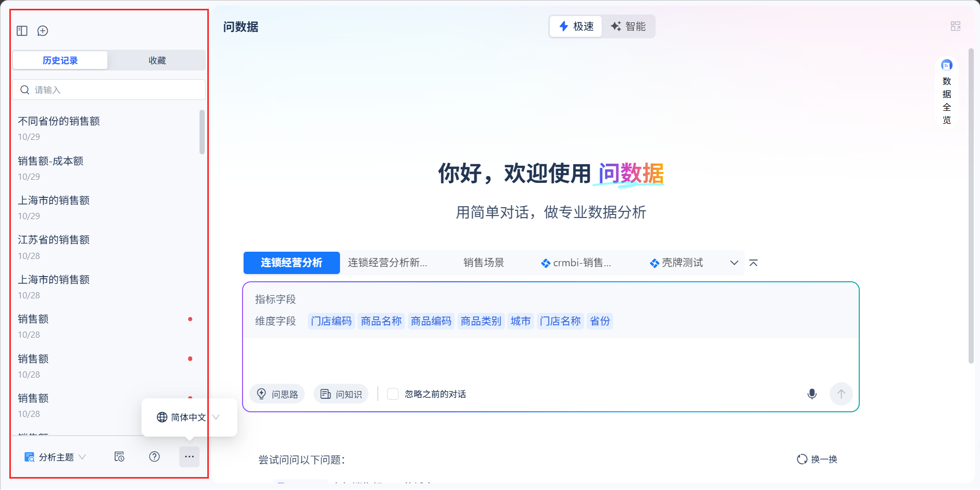Switch to the 历史记录 tab
Viewport: 980px width, 490px height.
(60, 61)
